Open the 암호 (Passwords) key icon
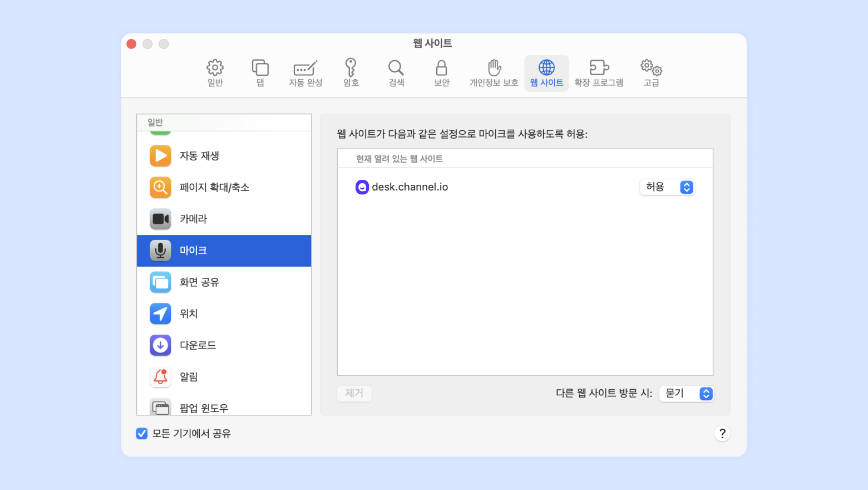The height and width of the screenshot is (490, 868). click(351, 73)
